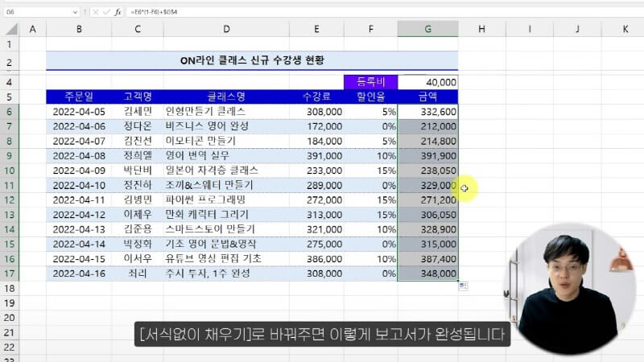Click fee cell 308,000 in row 6

(316, 112)
